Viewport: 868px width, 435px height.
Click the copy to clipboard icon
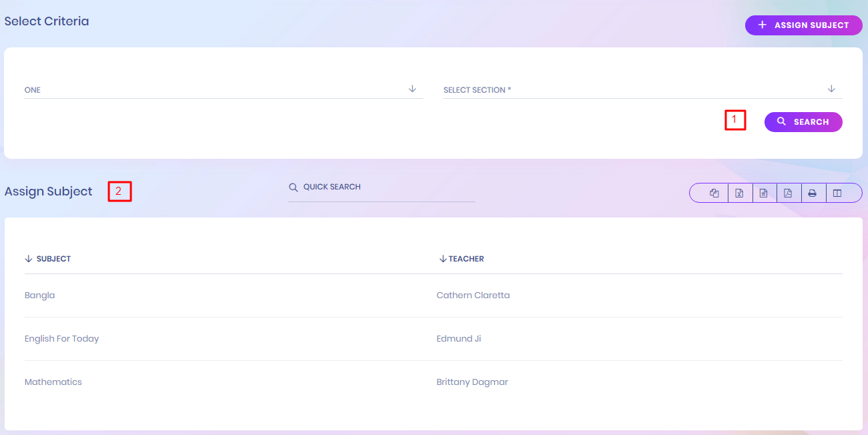point(714,193)
